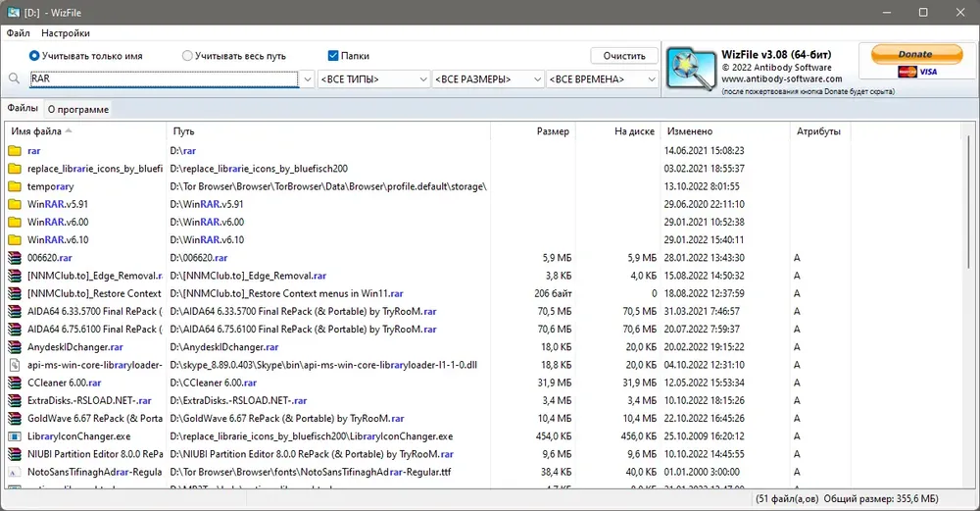Click in the RAR search input field

coord(164,78)
